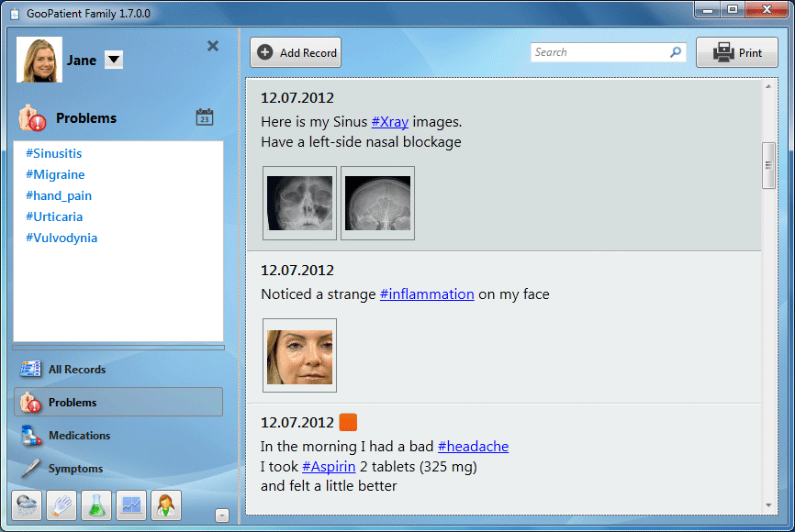795x532 pixels.
Task: Open the Symptoms section
Action: pyautogui.click(x=75, y=469)
